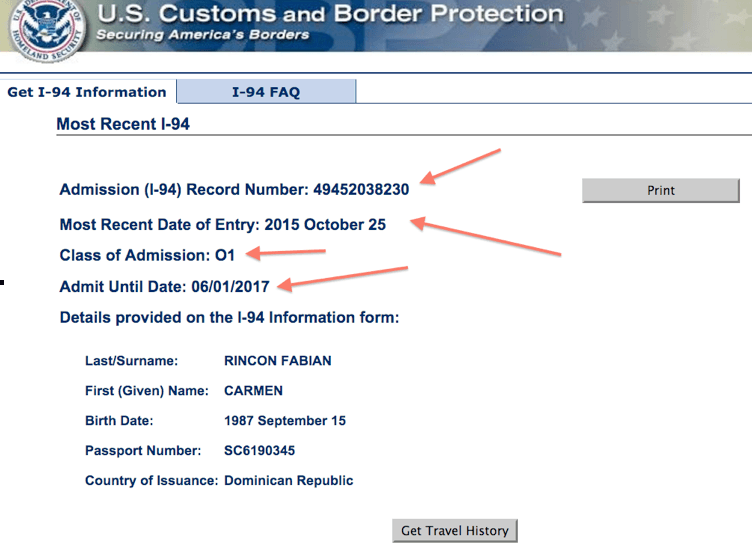
Task: Click the Most Recent I-94 heading
Action: coord(123,124)
